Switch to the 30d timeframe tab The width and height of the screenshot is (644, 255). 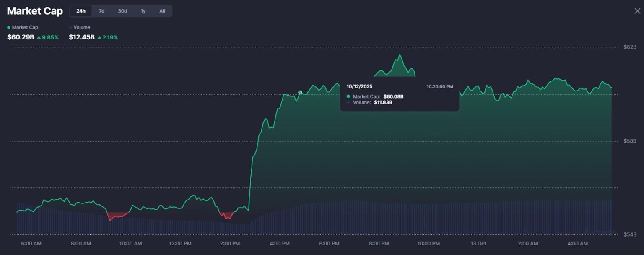122,11
